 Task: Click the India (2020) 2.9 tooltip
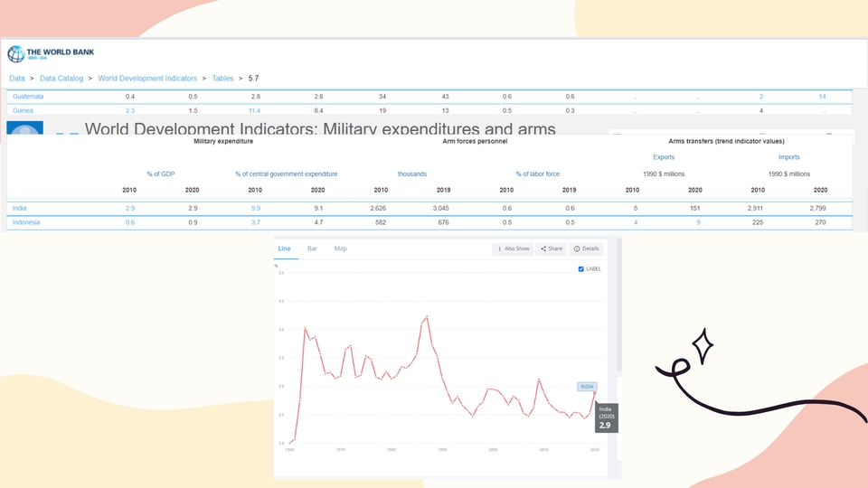(606, 418)
